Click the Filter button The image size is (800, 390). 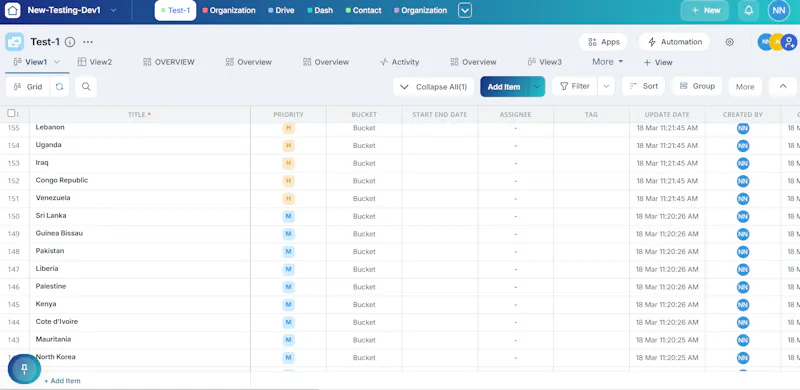574,86
